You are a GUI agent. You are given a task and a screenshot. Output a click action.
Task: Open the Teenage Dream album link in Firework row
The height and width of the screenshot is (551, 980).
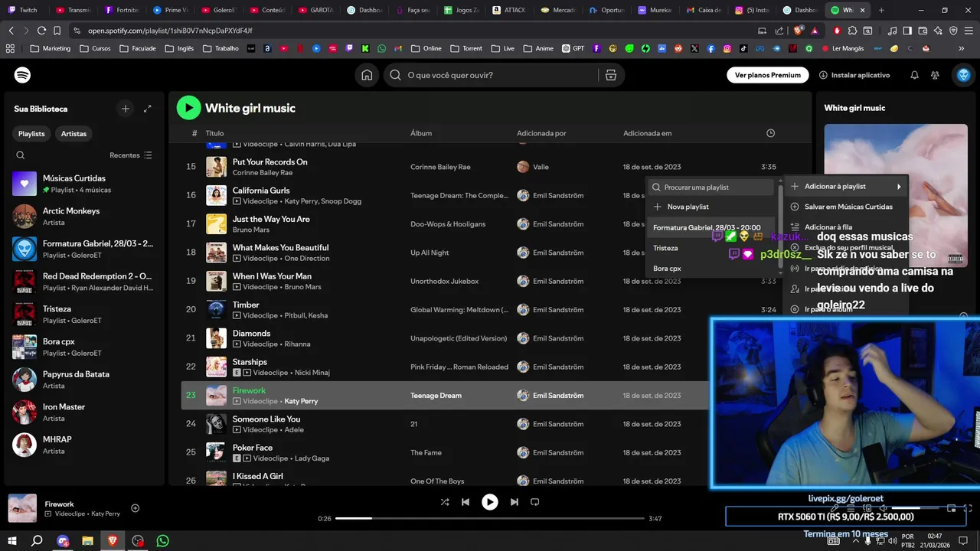[x=436, y=396]
